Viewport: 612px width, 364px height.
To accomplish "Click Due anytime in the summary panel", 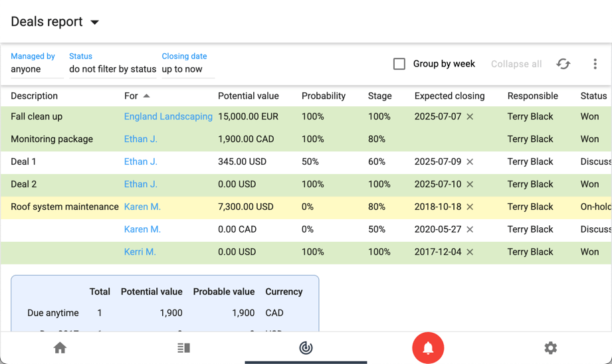I will (53, 313).
